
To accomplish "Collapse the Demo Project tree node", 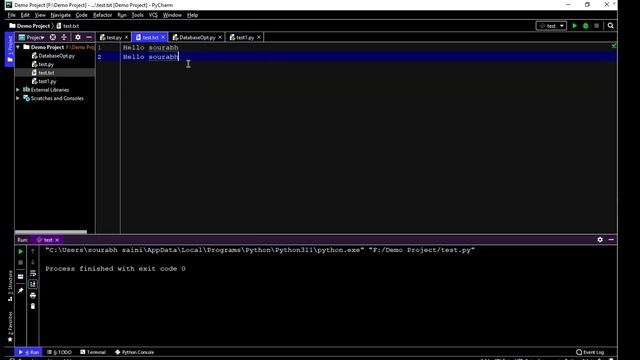I will tap(18, 47).
